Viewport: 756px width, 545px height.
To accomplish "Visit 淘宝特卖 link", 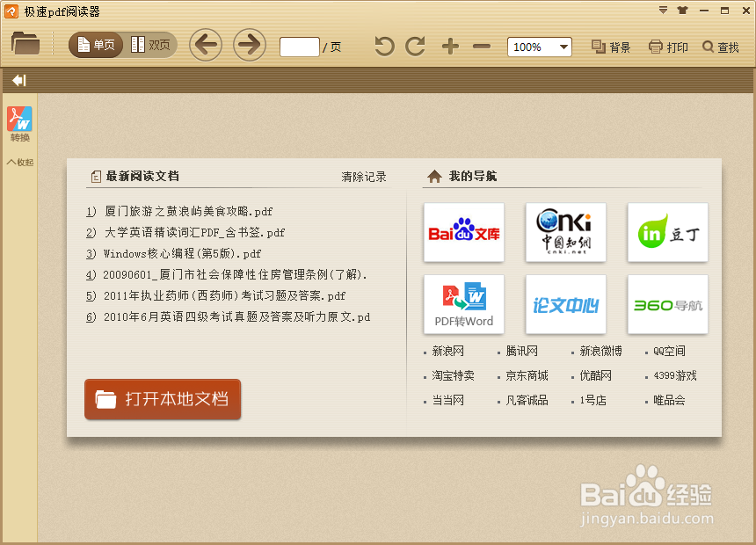I will (454, 375).
